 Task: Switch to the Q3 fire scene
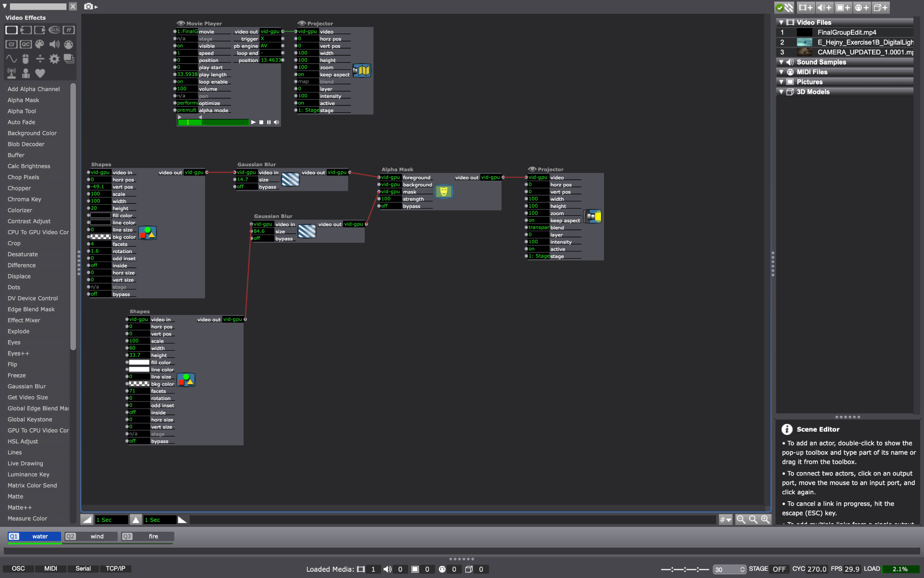[x=147, y=536]
